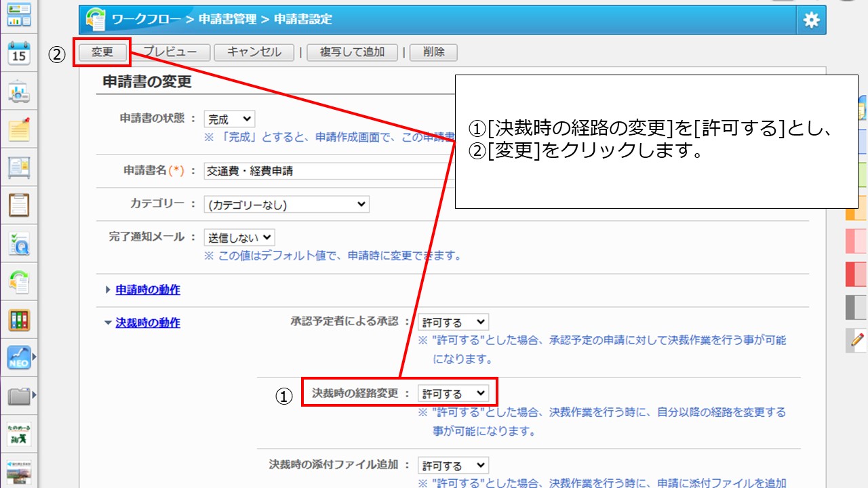Image resolution: width=868 pixels, height=488 pixels.
Task: Collapse the 決裁時の動作 section
Action: pyautogui.click(x=147, y=323)
